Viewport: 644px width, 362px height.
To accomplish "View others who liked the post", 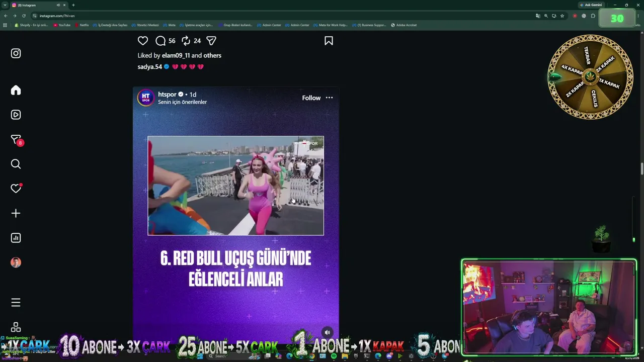I will (212, 55).
